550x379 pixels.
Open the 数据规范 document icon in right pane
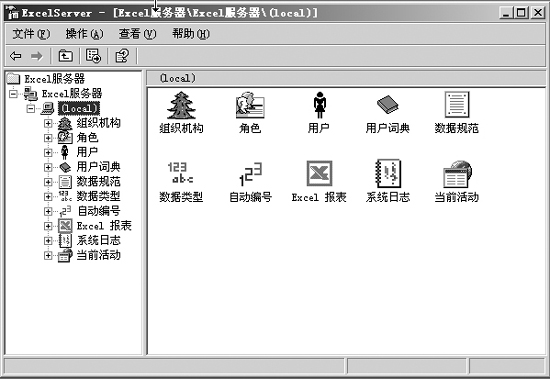[x=457, y=105]
